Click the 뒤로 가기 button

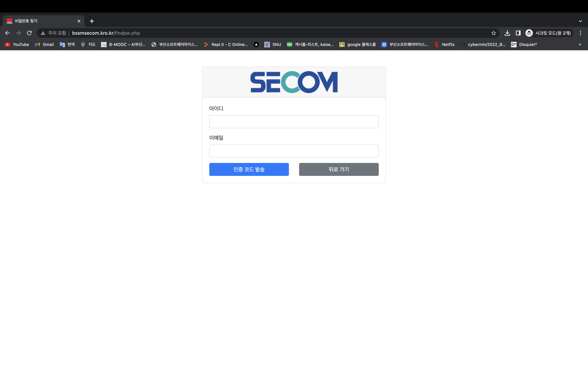click(339, 169)
